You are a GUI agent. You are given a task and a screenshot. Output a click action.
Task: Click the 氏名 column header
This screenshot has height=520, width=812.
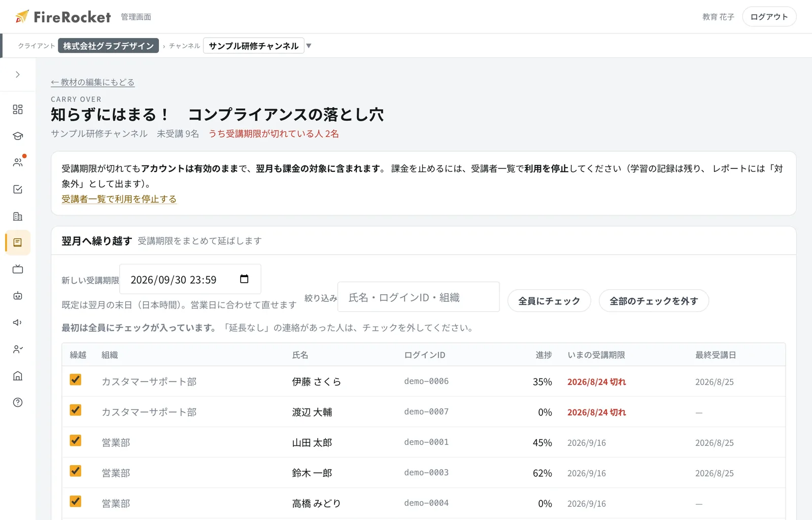pos(300,355)
